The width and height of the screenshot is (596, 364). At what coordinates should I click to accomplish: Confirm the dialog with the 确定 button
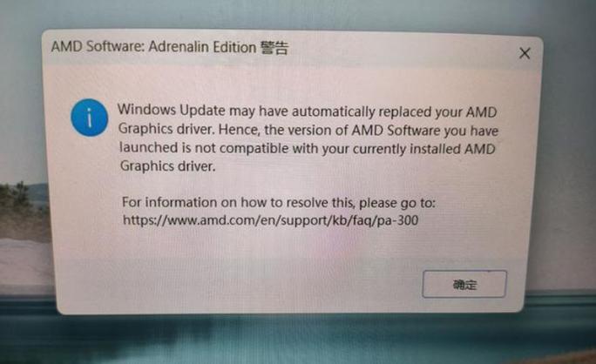click(464, 284)
